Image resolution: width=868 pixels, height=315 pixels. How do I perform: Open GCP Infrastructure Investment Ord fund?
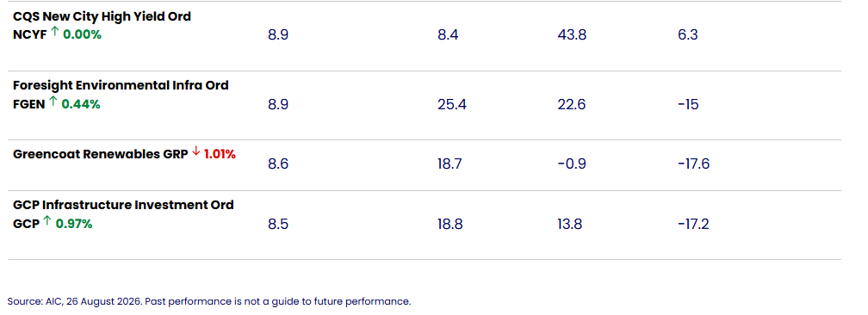(123, 205)
